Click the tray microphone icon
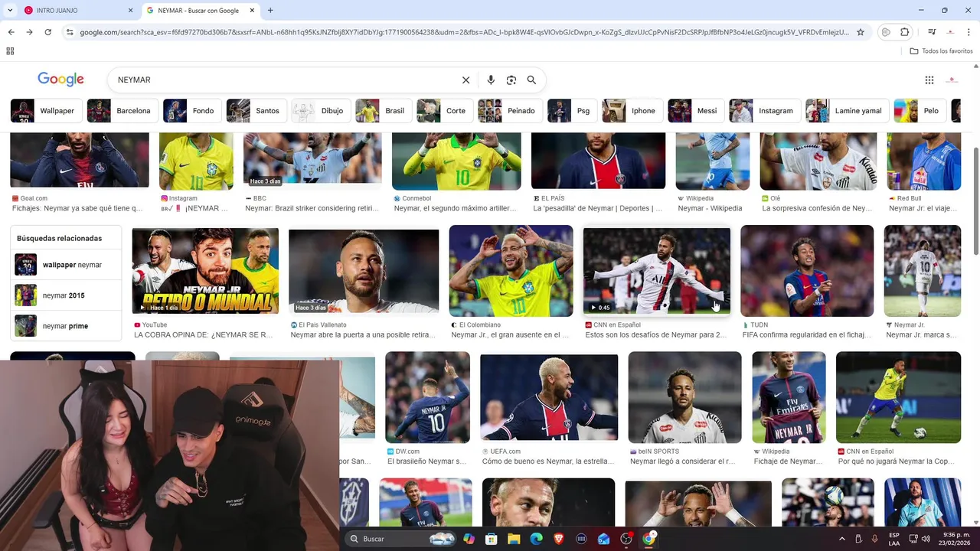 [875, 539]
